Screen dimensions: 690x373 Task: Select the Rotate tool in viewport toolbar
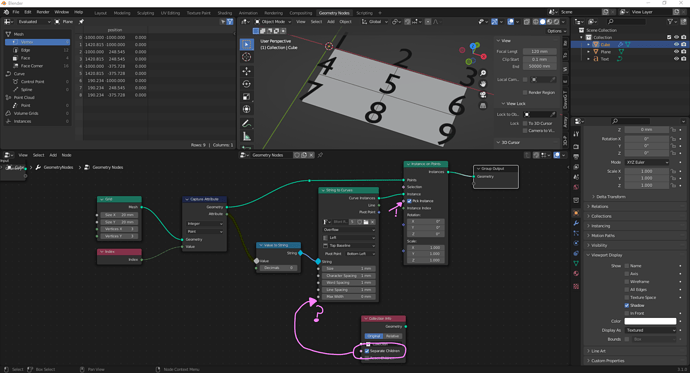point(246,84)
